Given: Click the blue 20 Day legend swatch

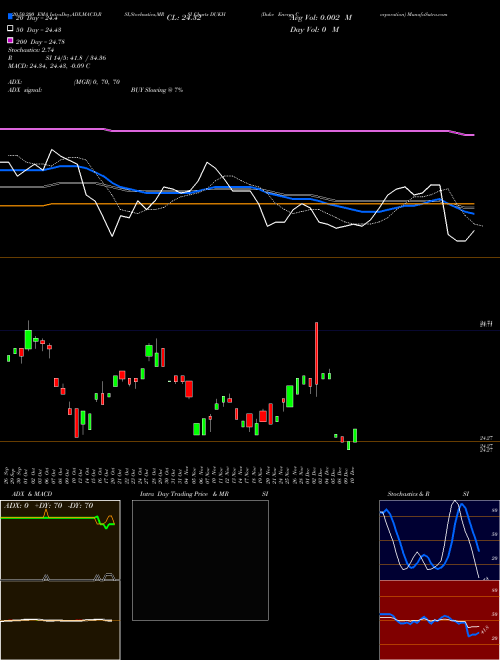Looking at the screenshot, I should tap(10, 17).
